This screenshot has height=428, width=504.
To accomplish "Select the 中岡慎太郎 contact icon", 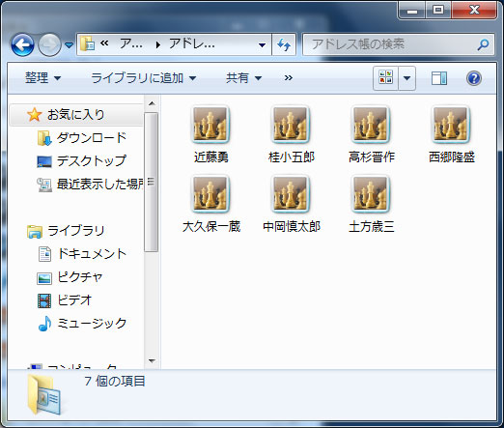I will [x=291, y=194].
